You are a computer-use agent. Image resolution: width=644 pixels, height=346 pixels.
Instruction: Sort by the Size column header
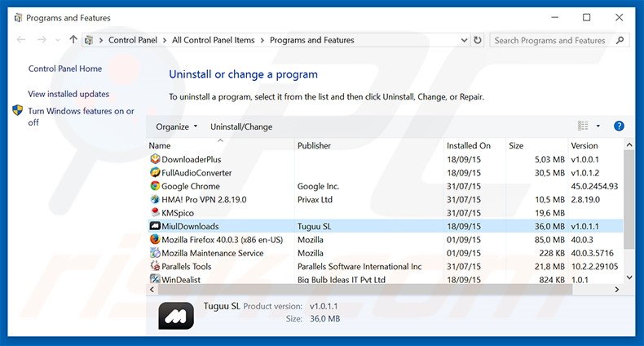(537, 145)
